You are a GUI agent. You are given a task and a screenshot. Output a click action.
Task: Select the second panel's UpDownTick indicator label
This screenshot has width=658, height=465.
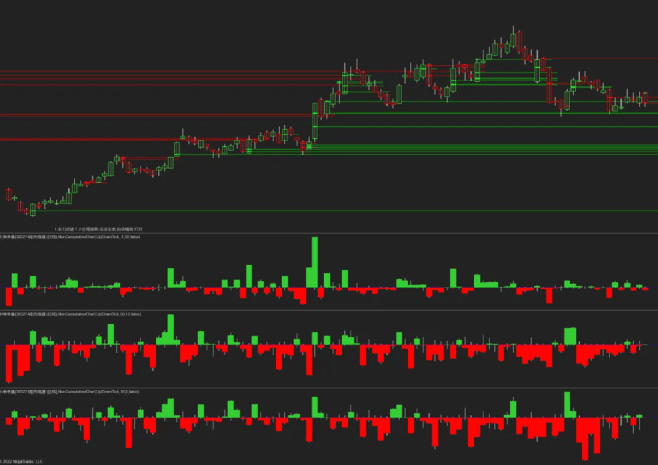coord(70,314)
